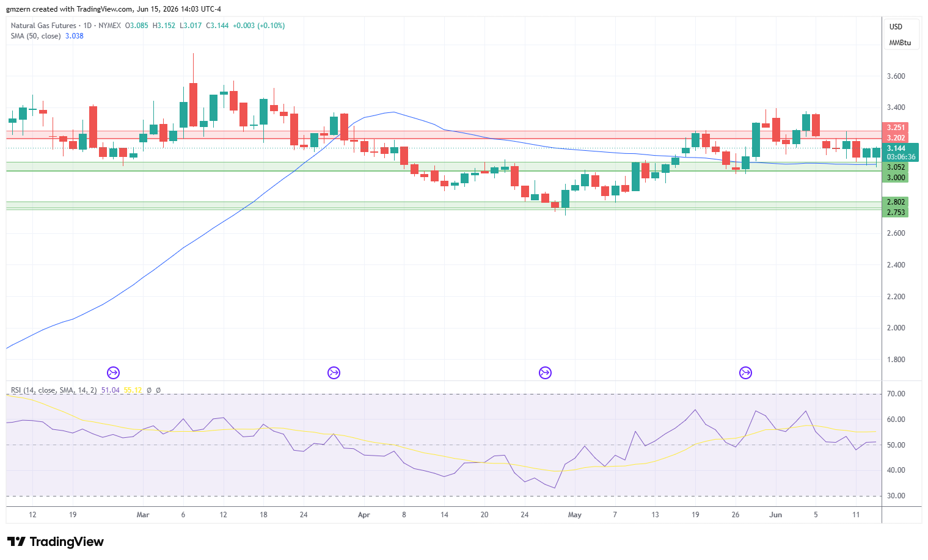The height and width of the screenshot is (560, 928).
Task: Click the 3.600 price axis label
Action: (896, 76)
